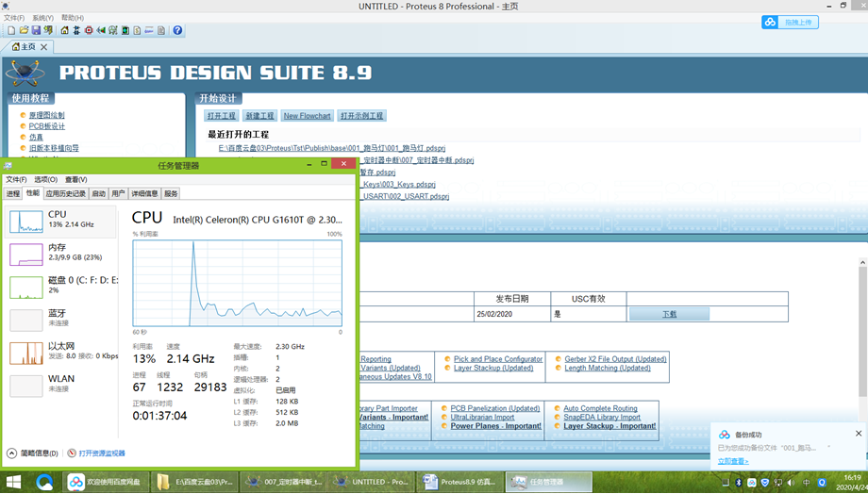Open Schematic Capture from the toolbar
The image size is (868, 494).
click(x=76, y=30)
